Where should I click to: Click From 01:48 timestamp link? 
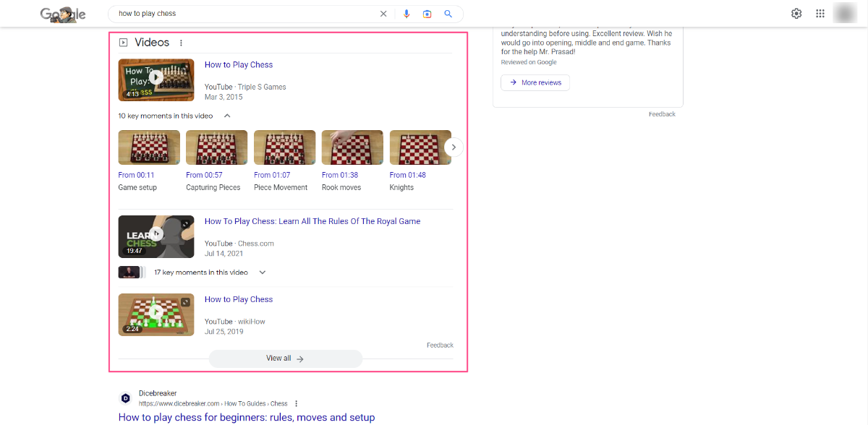point(408,175)
